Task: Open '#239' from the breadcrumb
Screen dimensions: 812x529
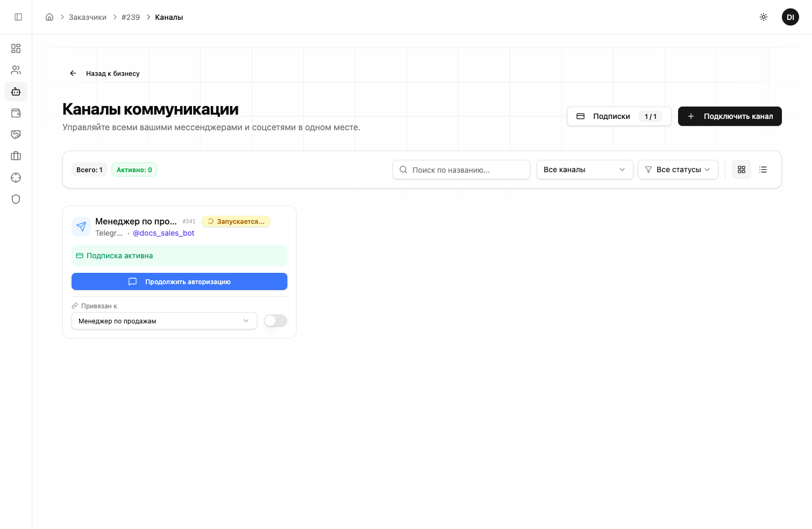Action: [x=131, y=17]
